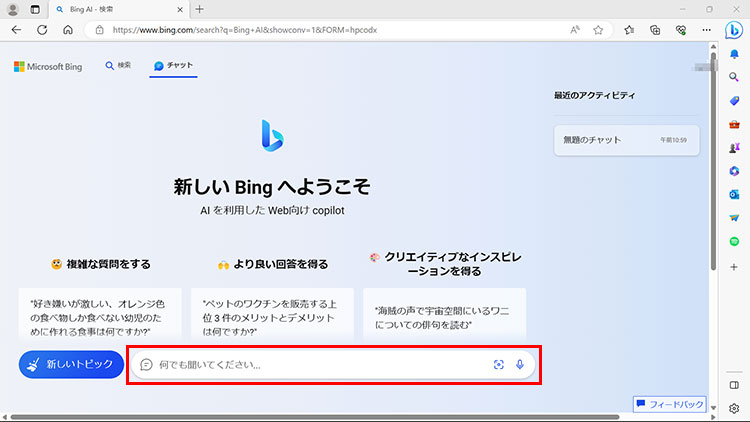Open a new tab with plus icon
Screen dimensions: 750x422
coord(199,9)
